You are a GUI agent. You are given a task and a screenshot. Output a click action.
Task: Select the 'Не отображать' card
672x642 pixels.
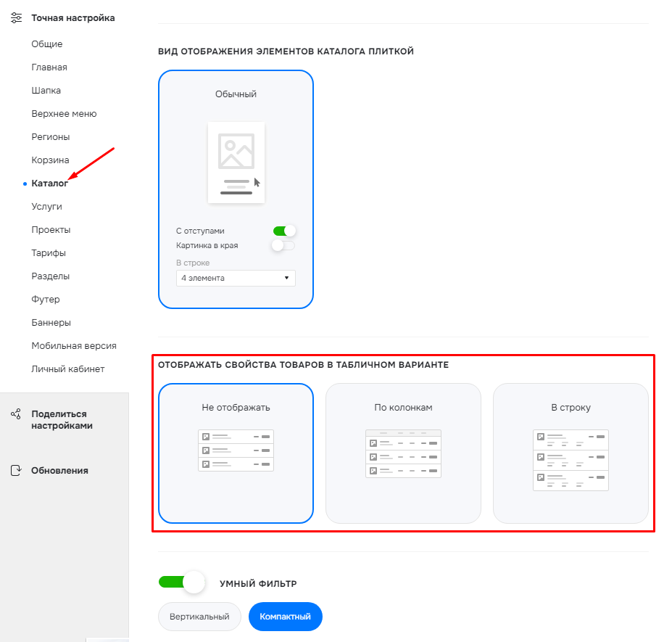[x=236, y=453]
